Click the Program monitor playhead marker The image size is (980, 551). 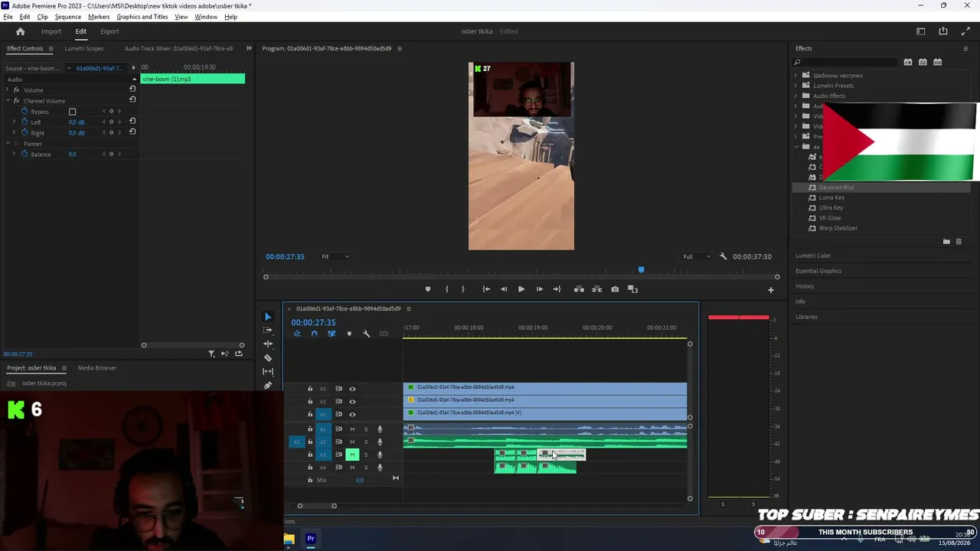point(642,269)
